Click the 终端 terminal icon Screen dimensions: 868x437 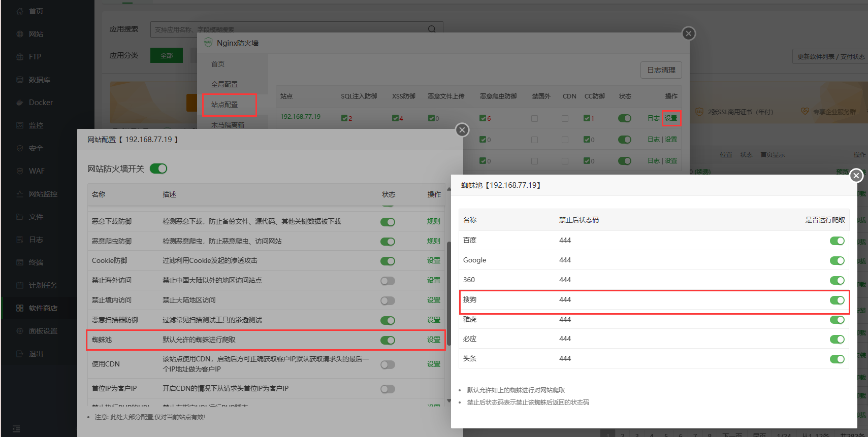[20, 262]
